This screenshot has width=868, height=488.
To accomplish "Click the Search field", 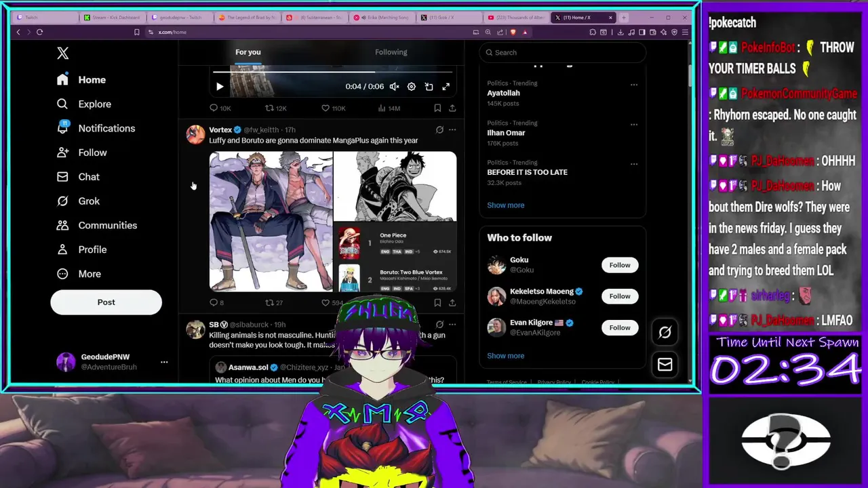I will 563,52.
